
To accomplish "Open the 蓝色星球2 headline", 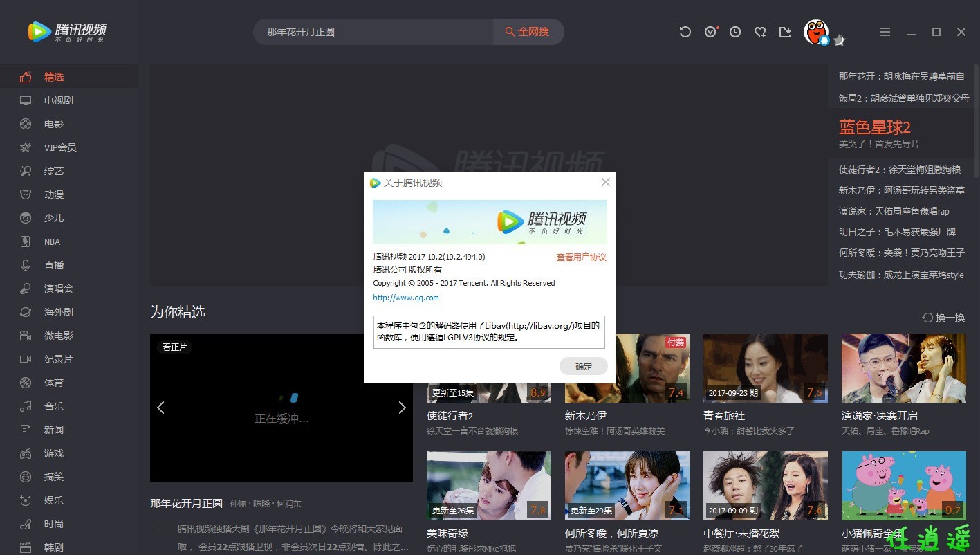I will click(875, 127).
